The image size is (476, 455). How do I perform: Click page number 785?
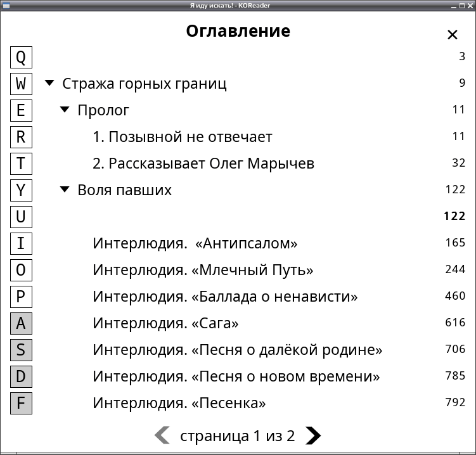click(x=455, y=376)
